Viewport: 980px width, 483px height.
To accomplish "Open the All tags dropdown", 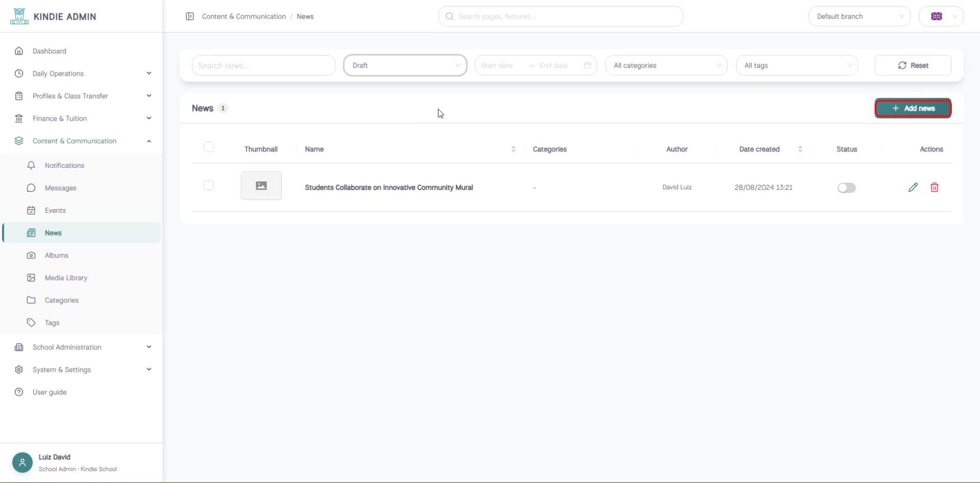I will (797, 65).
